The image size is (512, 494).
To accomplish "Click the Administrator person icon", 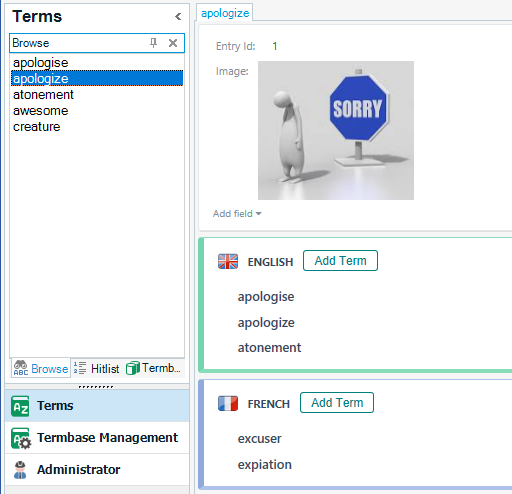I will [x=20, y=470].
